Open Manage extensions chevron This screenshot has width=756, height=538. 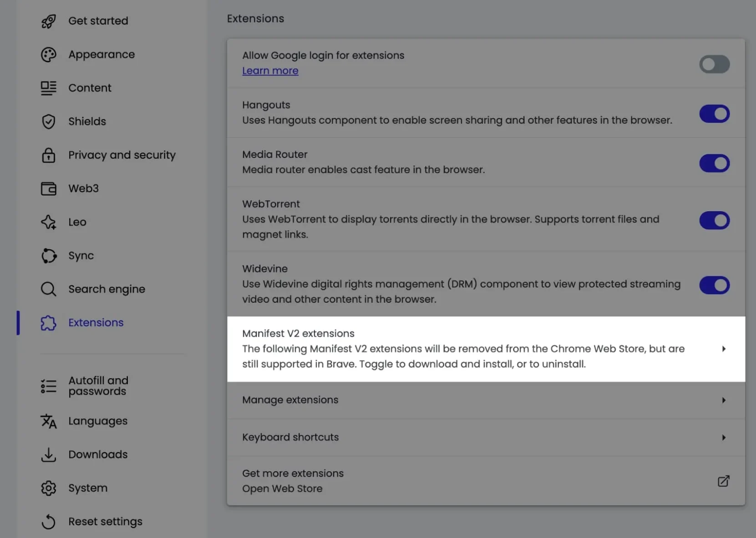pyautogui.click(x=724, y=401)
